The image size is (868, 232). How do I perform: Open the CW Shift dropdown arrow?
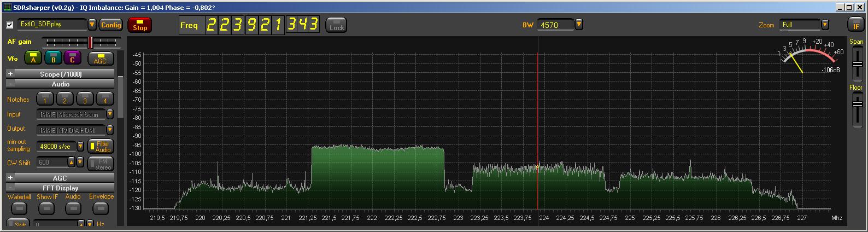(x=80, y=163)
